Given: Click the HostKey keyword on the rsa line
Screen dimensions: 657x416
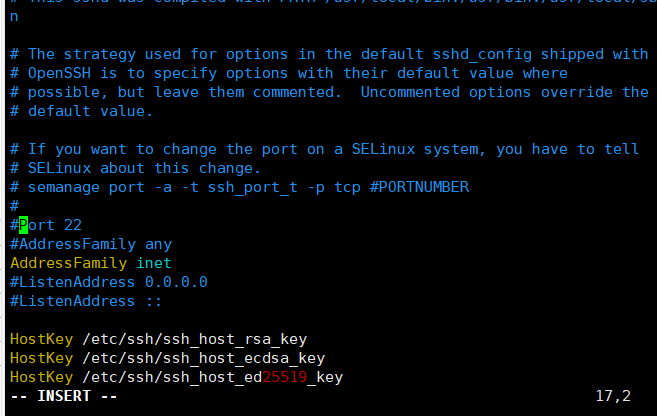Looking at the screenshot, I should click(x=41, y=339).
